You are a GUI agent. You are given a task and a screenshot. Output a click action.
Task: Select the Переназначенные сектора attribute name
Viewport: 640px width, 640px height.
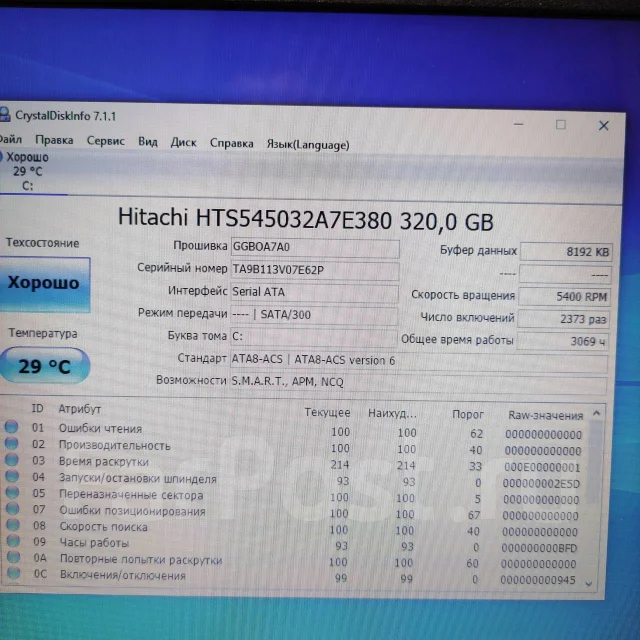pos(131,495)
